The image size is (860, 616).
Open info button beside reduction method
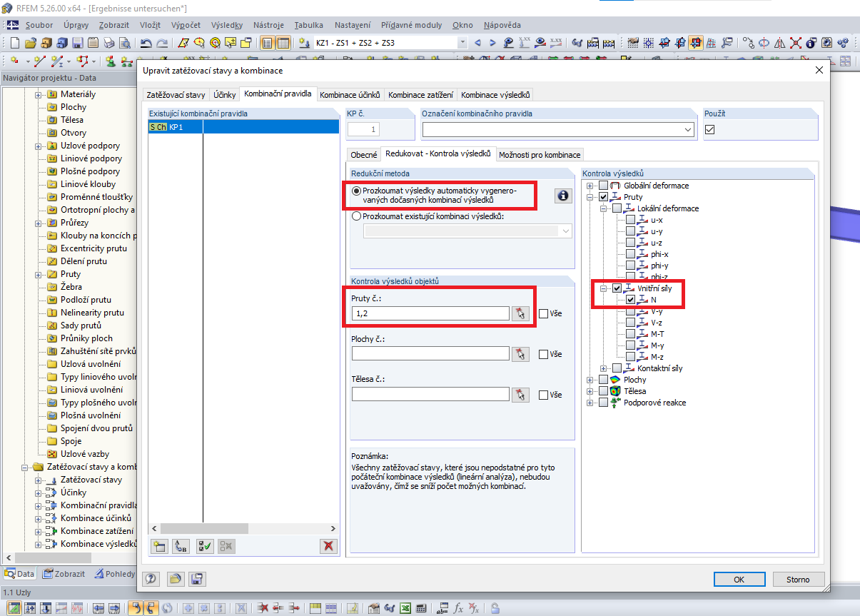564,196
